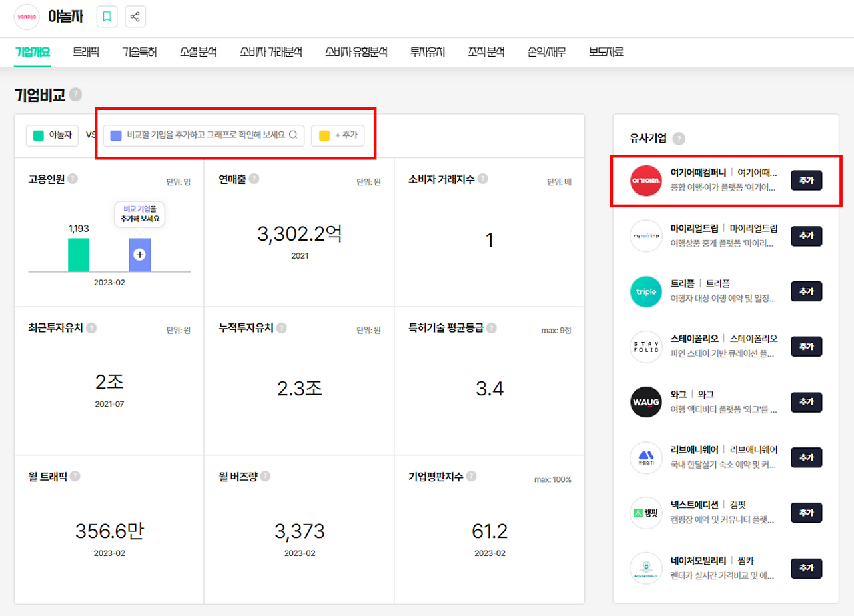Open the help icon next to 소비자 거래지수
Image resolution: width=854 pixels, height=616 pixels.
pyautogui.click(x=482, y=179)
